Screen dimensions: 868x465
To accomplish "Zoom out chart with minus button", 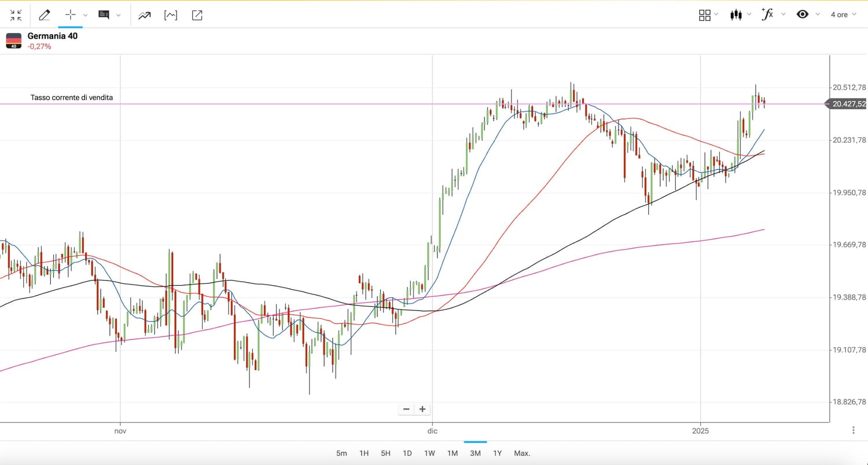I will point(406,409).
